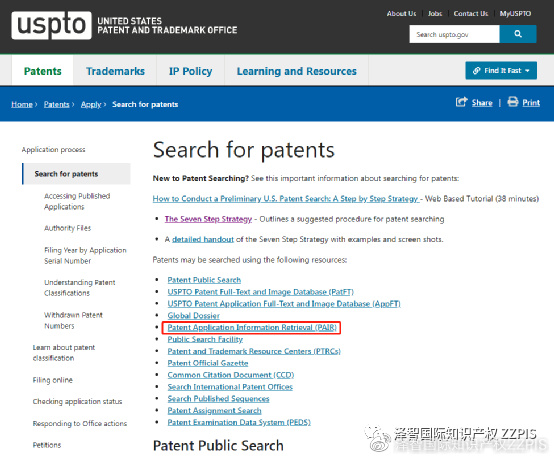Go to Home in the breadcrumb
554x459 pixels.
[x=22, y=104]
